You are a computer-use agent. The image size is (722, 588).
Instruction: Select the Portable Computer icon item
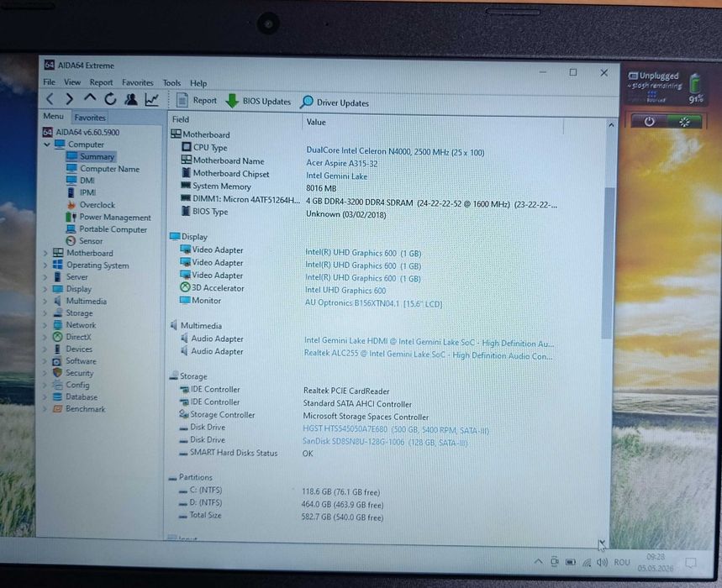[71, 228]
